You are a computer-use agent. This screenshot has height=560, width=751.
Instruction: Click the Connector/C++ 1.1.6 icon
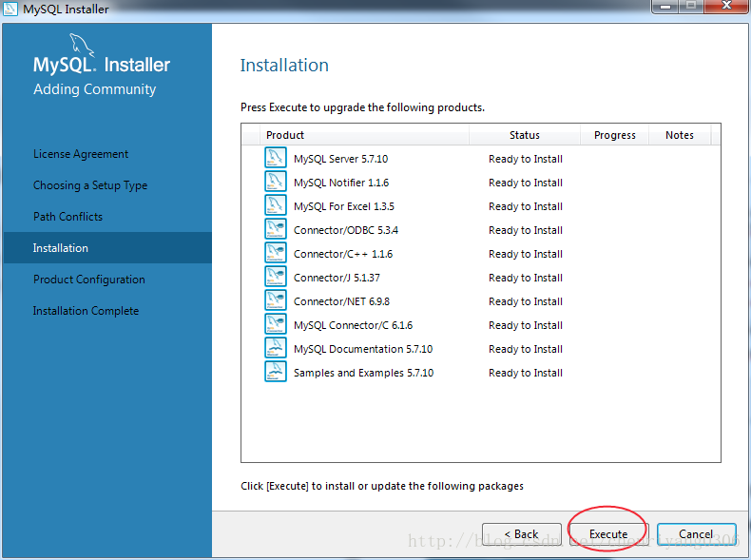click(276, 253)
